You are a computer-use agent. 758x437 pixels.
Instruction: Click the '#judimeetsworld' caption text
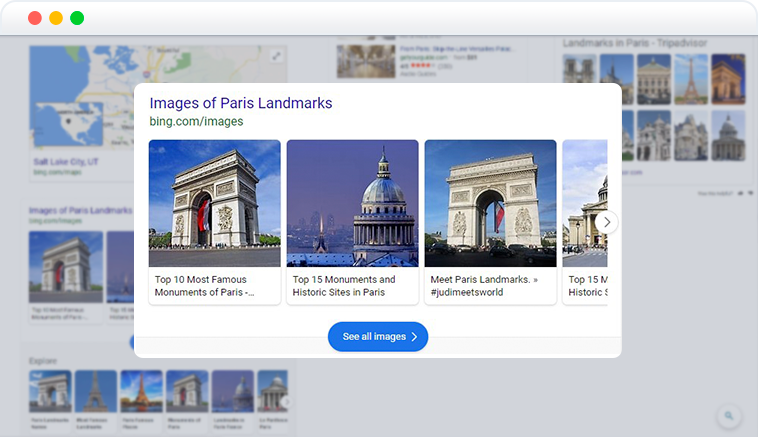[466, 292]
